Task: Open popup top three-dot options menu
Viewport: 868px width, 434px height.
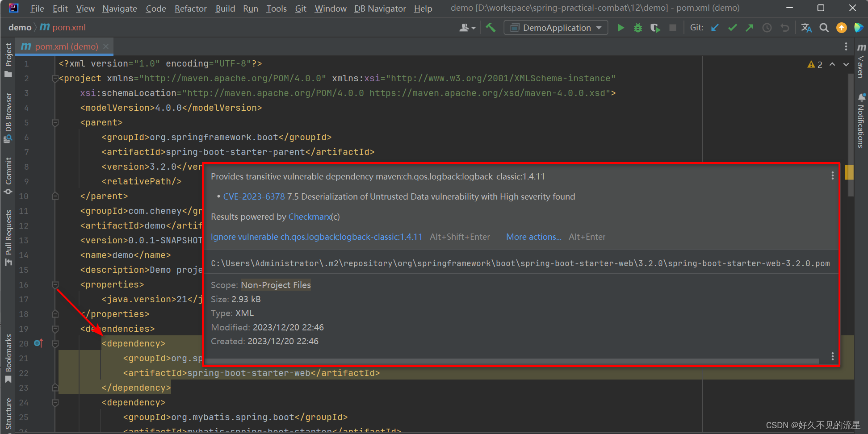Action: [832, 175]
